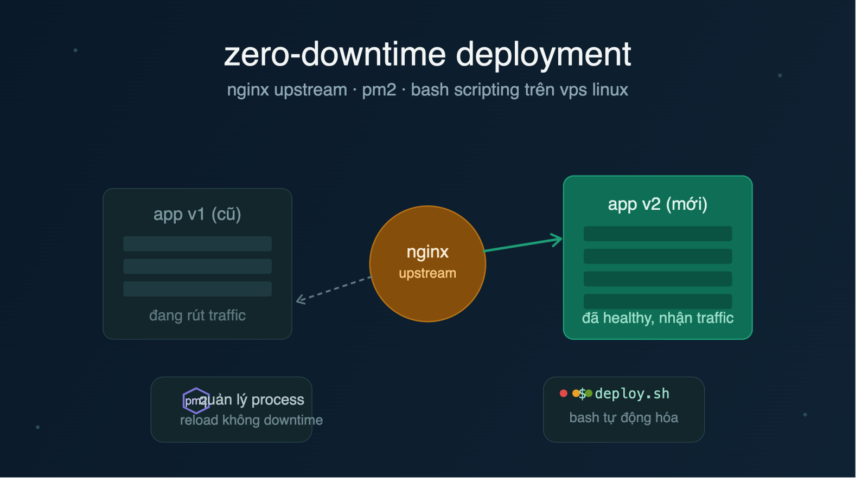This screenshot has width=868, height=490.
Task: Click the 'đang rút traffic' label
Action: [197, 315]
